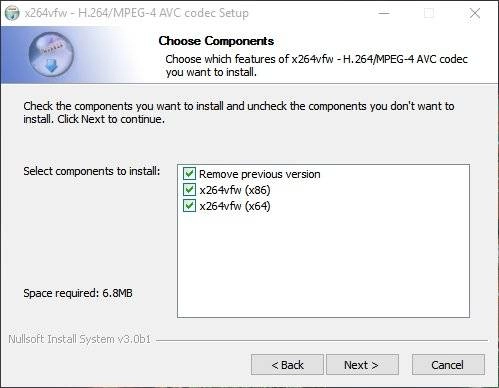This screenshot has height=388, width=499.
Task: Click the installer icon in the title bar
Action: 12,13
